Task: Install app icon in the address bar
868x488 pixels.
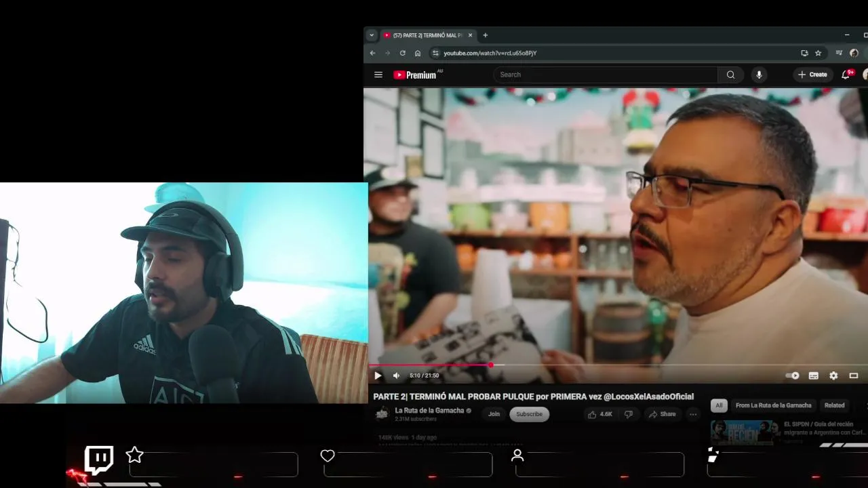Action: pos(804,53)
